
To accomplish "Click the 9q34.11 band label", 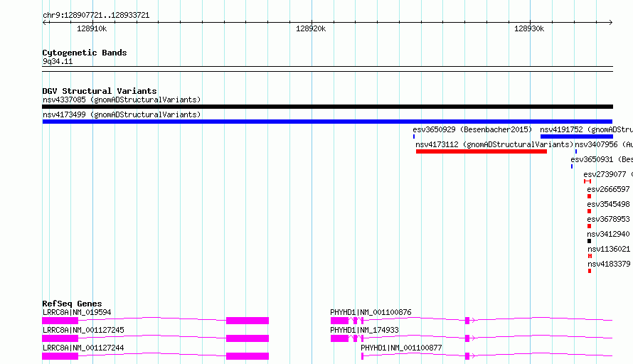I will coord(58,61).
